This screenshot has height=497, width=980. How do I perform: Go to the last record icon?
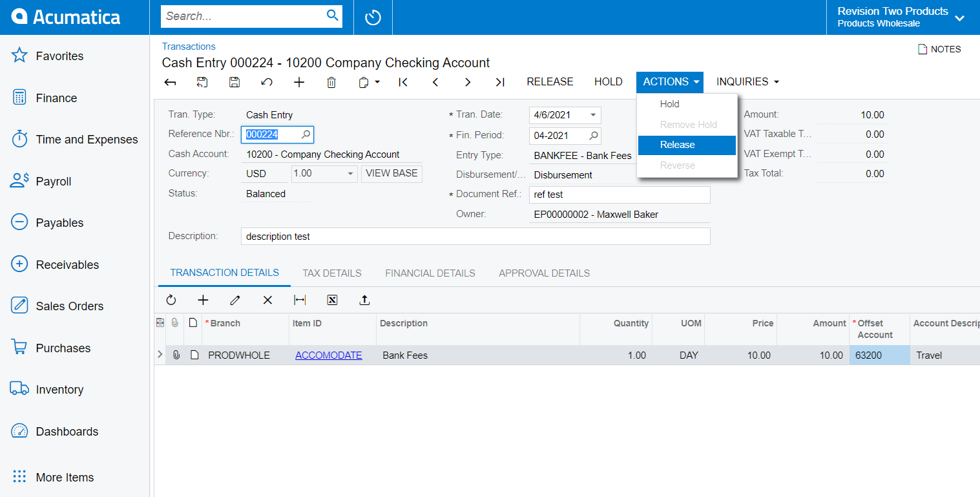click(500, 82)
